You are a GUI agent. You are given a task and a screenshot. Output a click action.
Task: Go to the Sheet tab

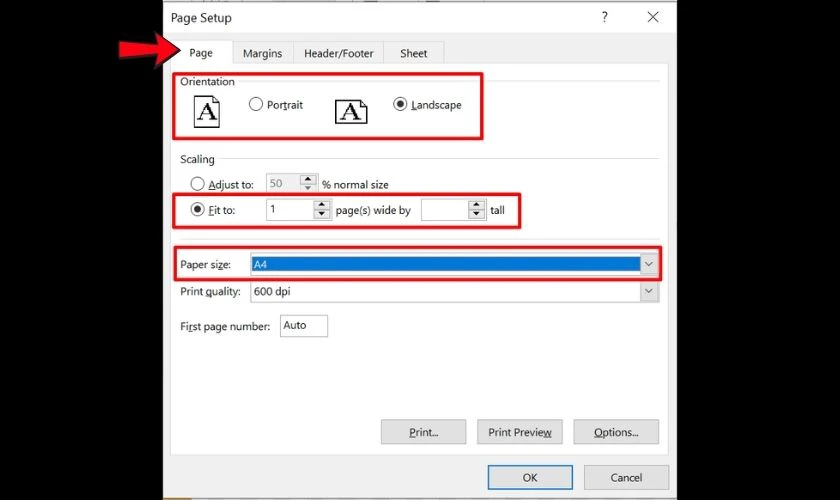coord(413,53)
